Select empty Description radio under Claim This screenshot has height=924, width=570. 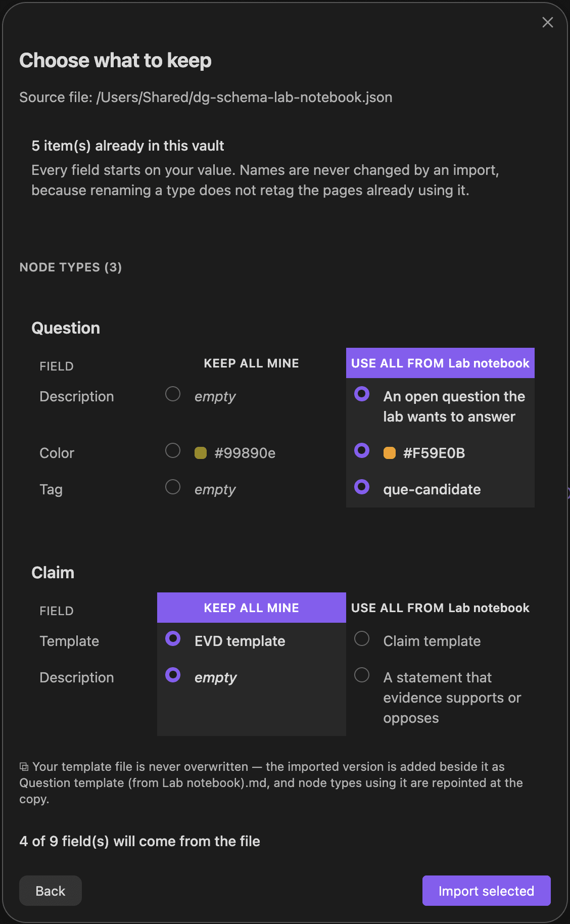pyautogui.click(x=173, y=675)
